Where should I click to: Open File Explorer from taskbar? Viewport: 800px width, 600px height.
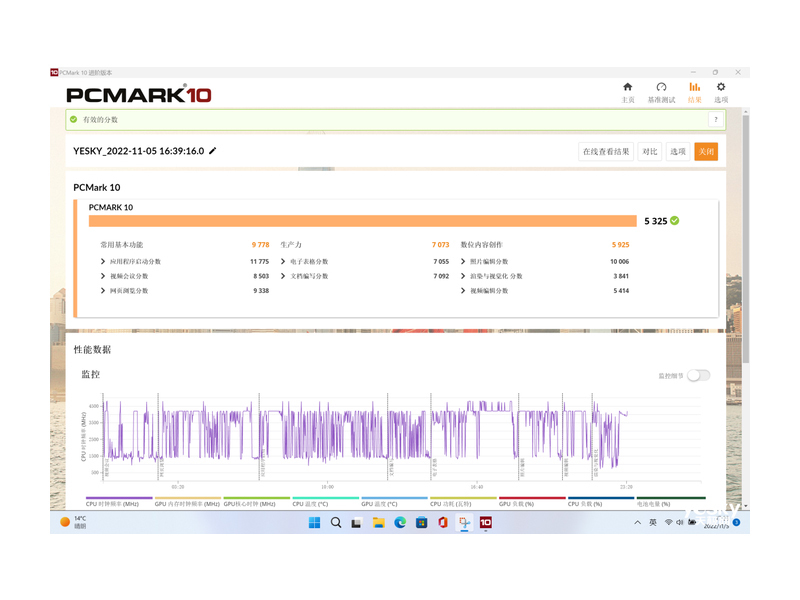(378, 522)
